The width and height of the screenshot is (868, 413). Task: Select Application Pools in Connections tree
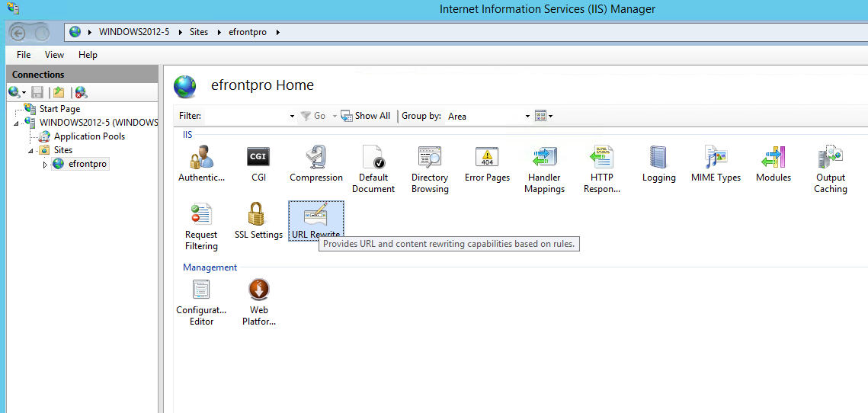coord(89,136)
